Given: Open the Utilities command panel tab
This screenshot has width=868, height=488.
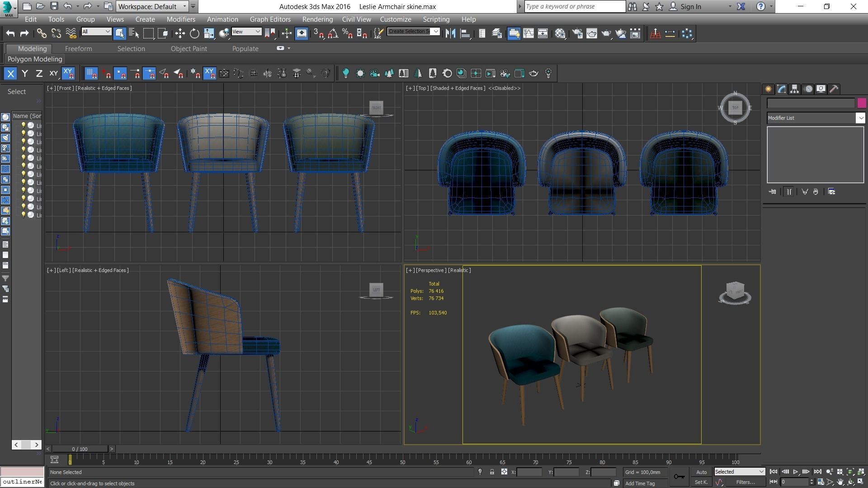Looking at the screenshot, I should coord(834,89).
